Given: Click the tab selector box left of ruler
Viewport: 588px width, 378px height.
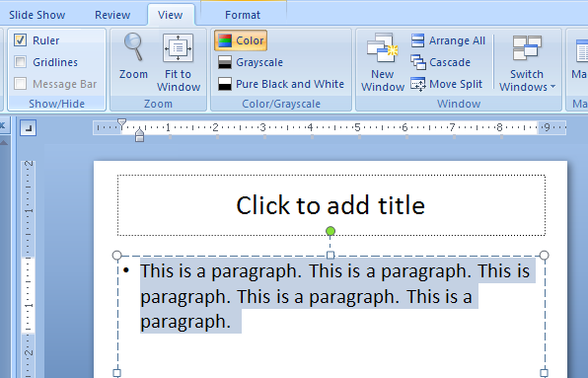Looking at the screenshot, I should point(29,128).
